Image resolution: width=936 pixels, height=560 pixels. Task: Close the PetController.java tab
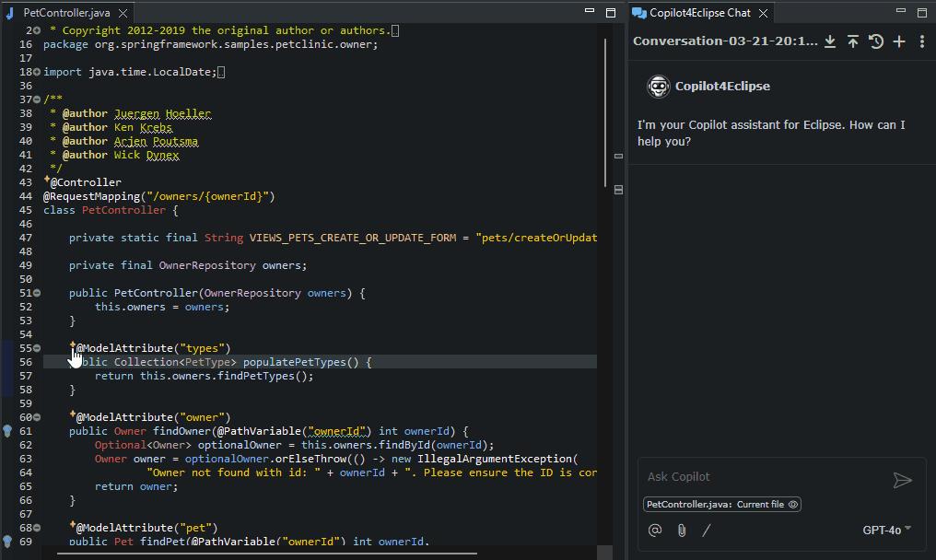click(123, 13)
